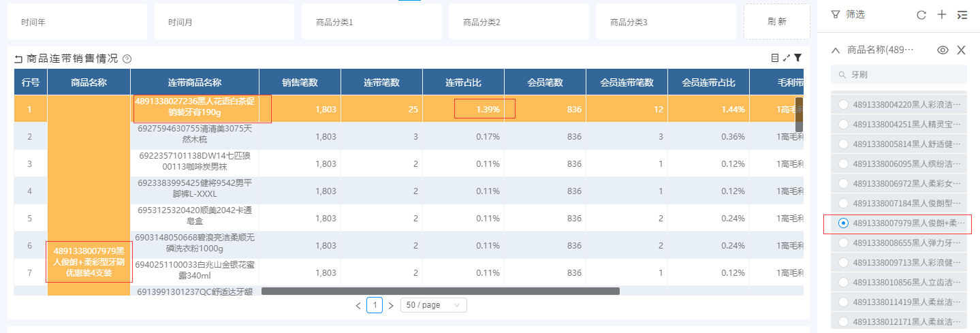Open the 50 / page size dropdown
Viewport: 980px width, 333px height.
click(433, 305)
